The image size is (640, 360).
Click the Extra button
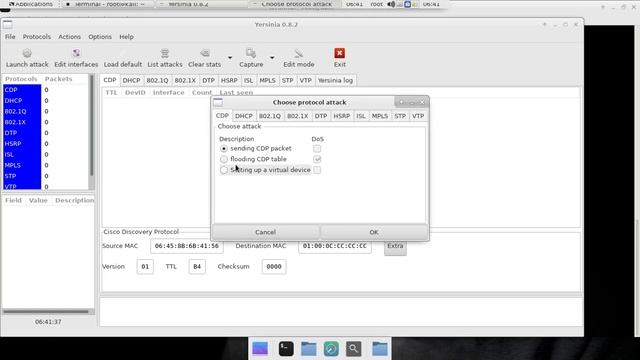pyautogui.click(x=395, y=247)
